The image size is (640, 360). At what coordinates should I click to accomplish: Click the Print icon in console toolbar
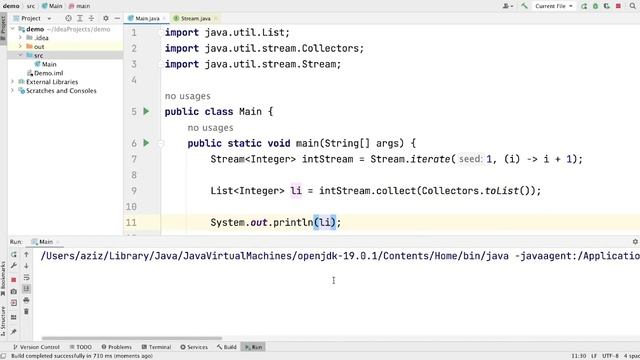click(x=27, y=300)
